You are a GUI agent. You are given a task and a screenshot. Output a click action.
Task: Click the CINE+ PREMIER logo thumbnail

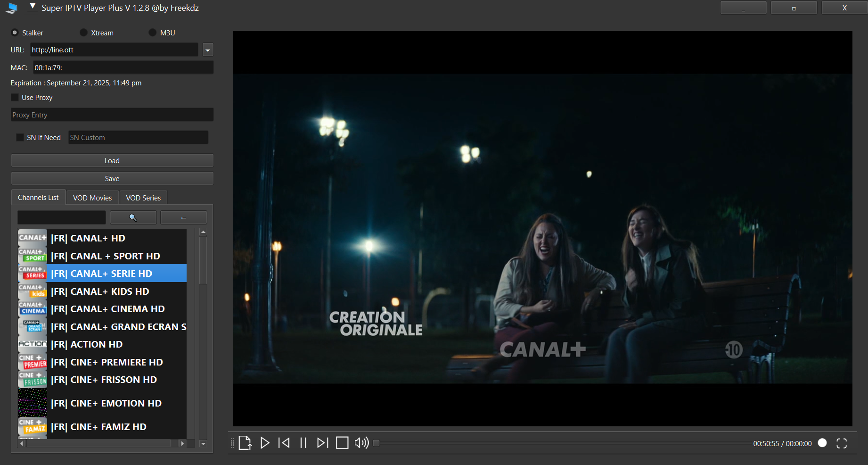pos(33,362)
